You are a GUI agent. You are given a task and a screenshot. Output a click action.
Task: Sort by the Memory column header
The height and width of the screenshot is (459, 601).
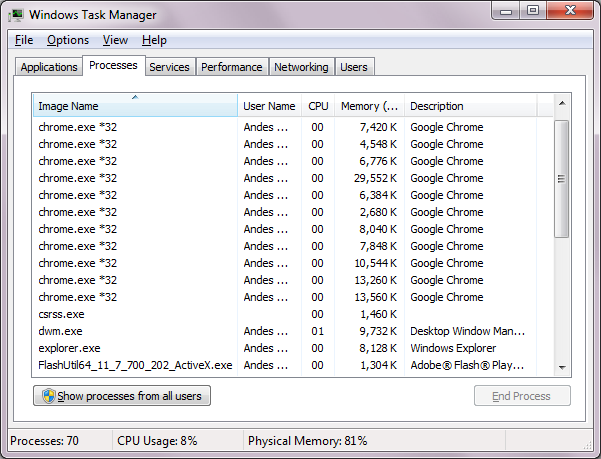pos(369,106)
